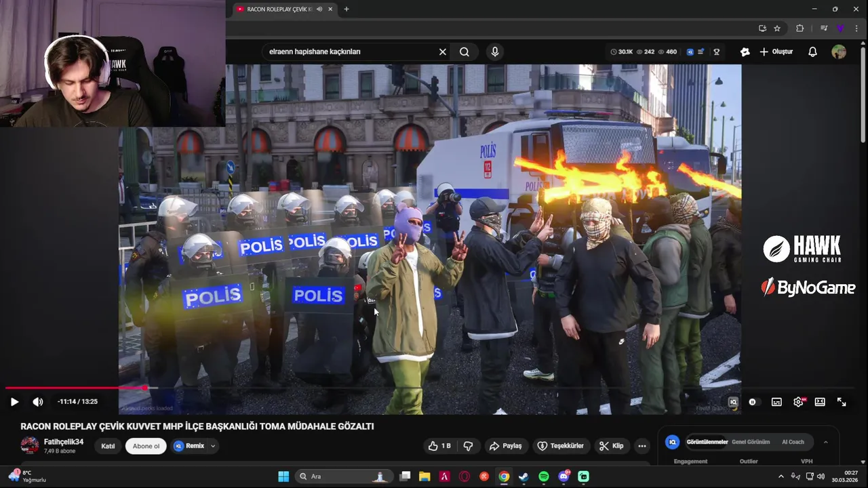Subscribe with Abone ol button
The image size is (868, 488).
coord(146,446)
